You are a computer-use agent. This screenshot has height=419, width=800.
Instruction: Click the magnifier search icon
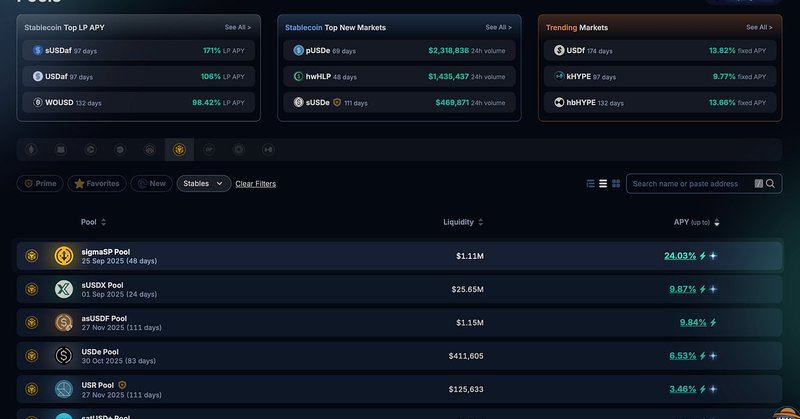point(770,184)
